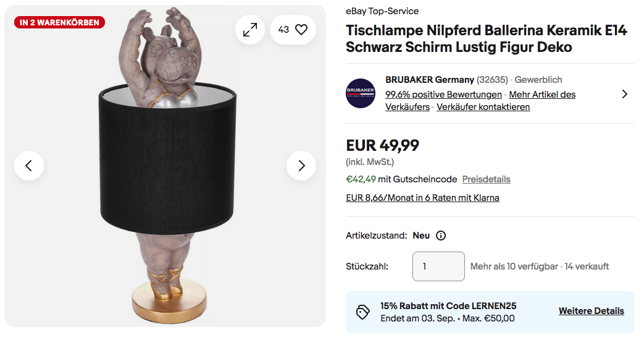This screenshot has height=340, width=644.
Task: Click Verkäufer kontaktieren link
Action: pos(483,107)
